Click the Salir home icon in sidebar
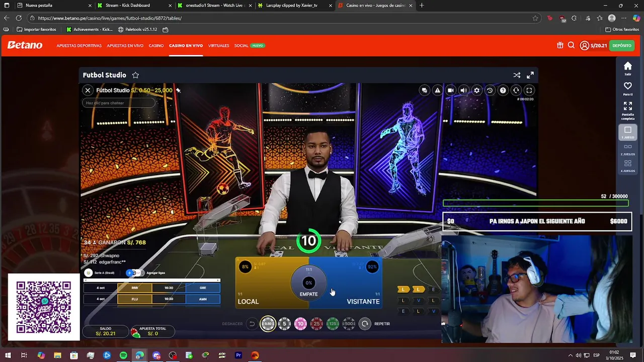The width and height of the screenshot is (644, 362). tap(628, 68)
